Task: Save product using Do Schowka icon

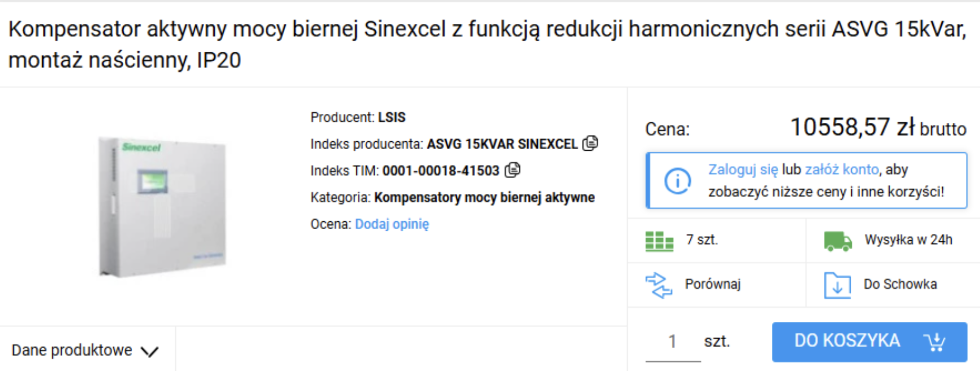Action: (837, 285)
